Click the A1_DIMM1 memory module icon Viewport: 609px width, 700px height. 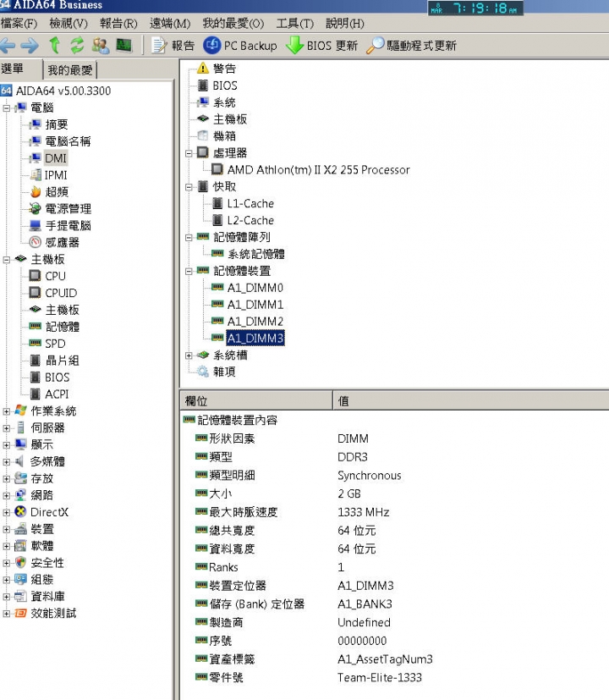point(217,305)
